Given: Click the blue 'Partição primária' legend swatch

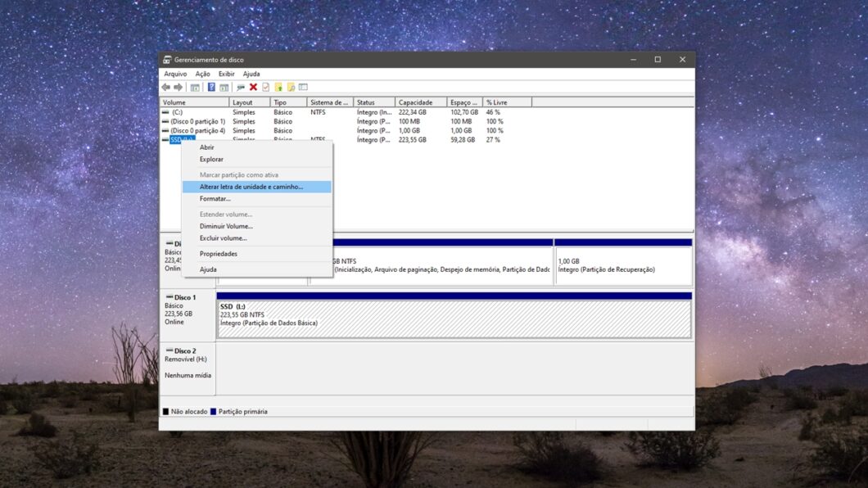Looking at the screenshot, I should tap(214, 412).
